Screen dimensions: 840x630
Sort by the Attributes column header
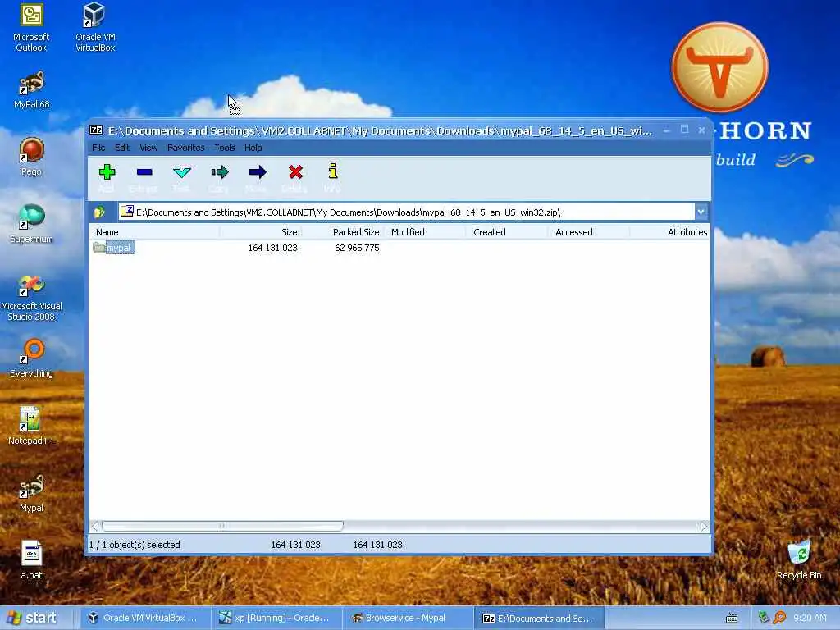(670, 232)
